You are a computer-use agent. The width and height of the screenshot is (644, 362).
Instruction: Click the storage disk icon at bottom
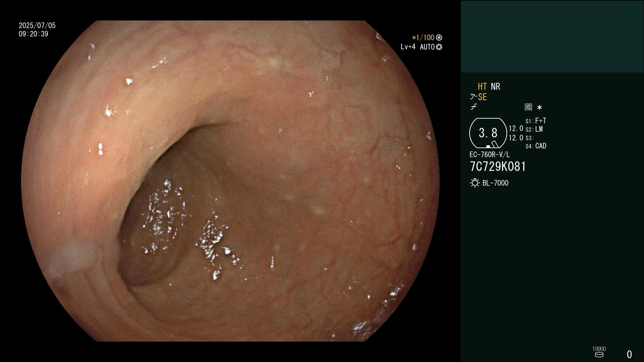click(x=599, y=355)
